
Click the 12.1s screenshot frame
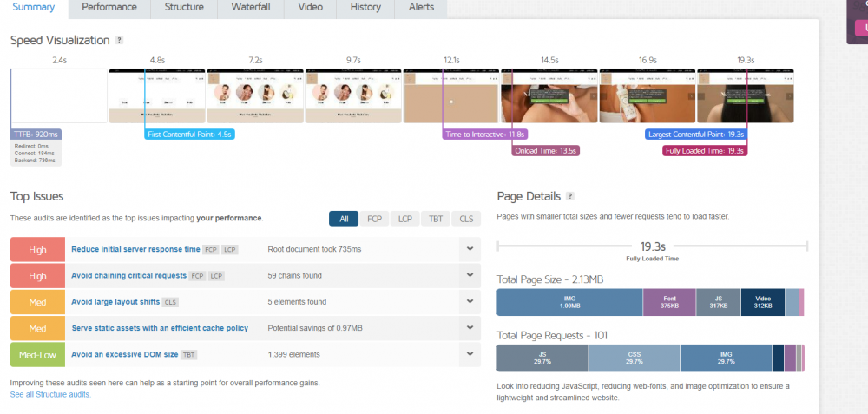(451, 95)
